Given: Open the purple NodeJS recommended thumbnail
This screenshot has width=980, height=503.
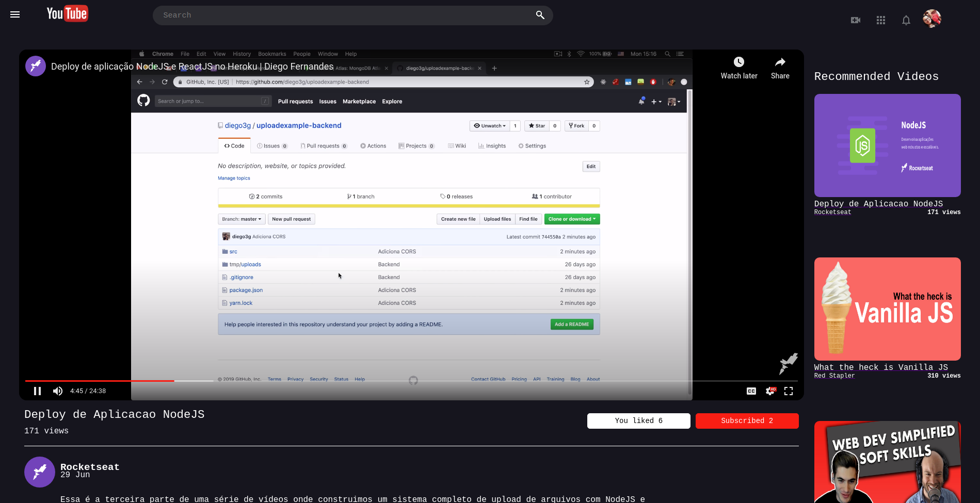Looking at the screenshot, I should click(888, 145).
